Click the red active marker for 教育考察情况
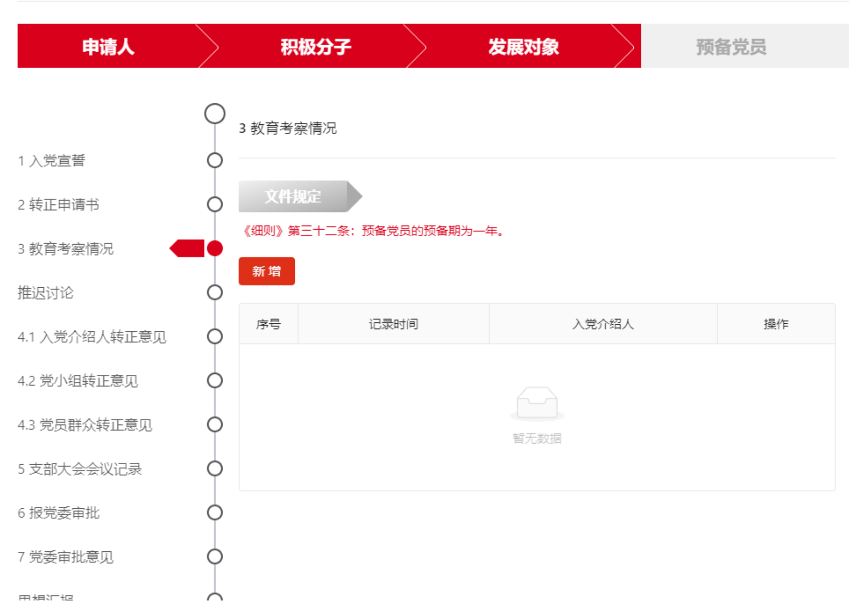Image resolution: width=868 pixels, height=601 pixels. (215, 249)
